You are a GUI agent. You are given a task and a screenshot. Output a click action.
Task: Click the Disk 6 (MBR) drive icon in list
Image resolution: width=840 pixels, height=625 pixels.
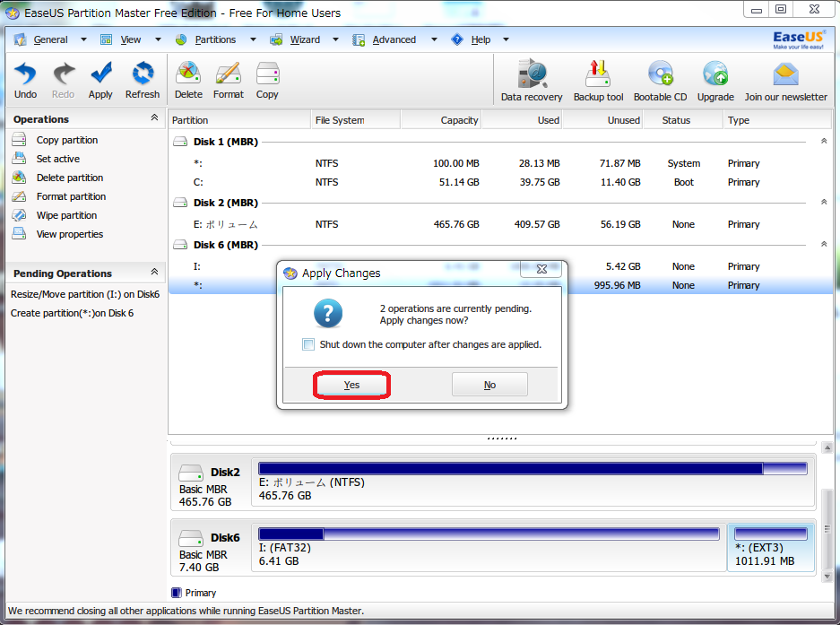click(180, 245)
